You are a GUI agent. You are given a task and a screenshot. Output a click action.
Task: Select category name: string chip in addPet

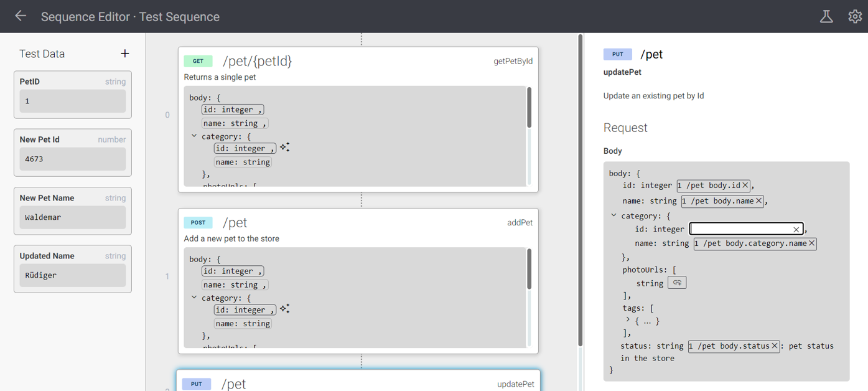click(x=243, y=323)
